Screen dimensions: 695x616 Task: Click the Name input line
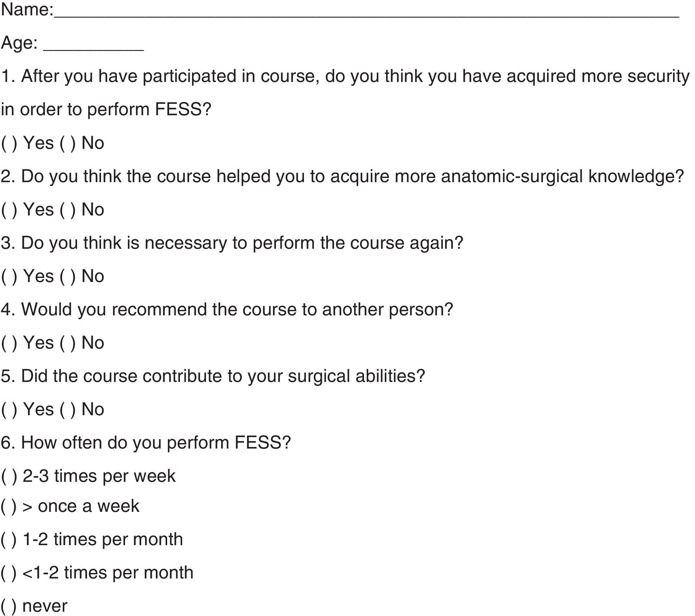[367, 14]
